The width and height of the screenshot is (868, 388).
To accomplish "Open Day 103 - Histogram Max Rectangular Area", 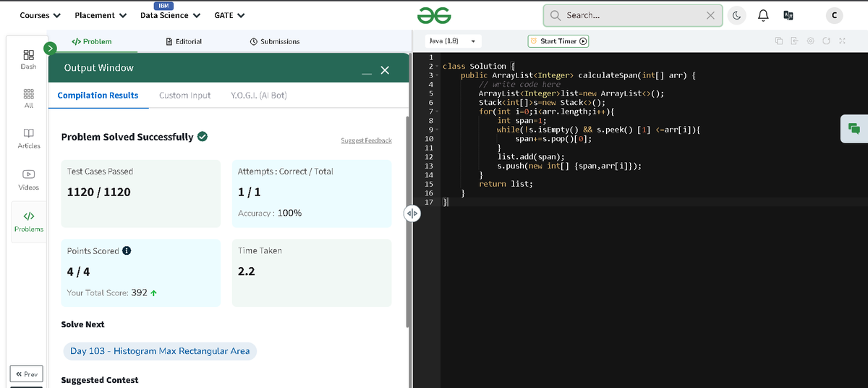I will point(160,351).
